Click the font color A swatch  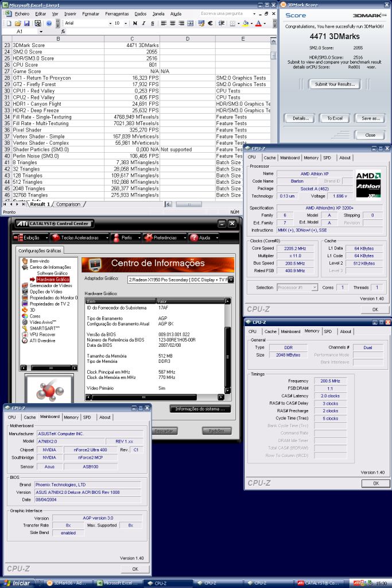click(258, 23)
